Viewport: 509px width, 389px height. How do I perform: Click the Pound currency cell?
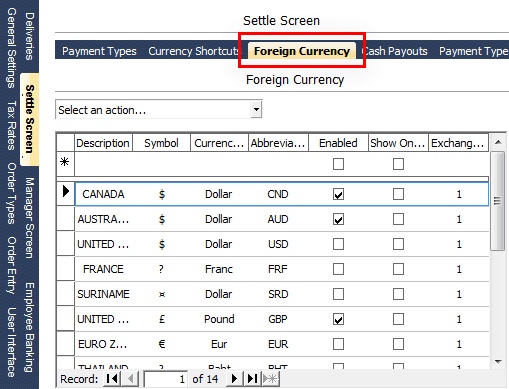pos(219,319)
